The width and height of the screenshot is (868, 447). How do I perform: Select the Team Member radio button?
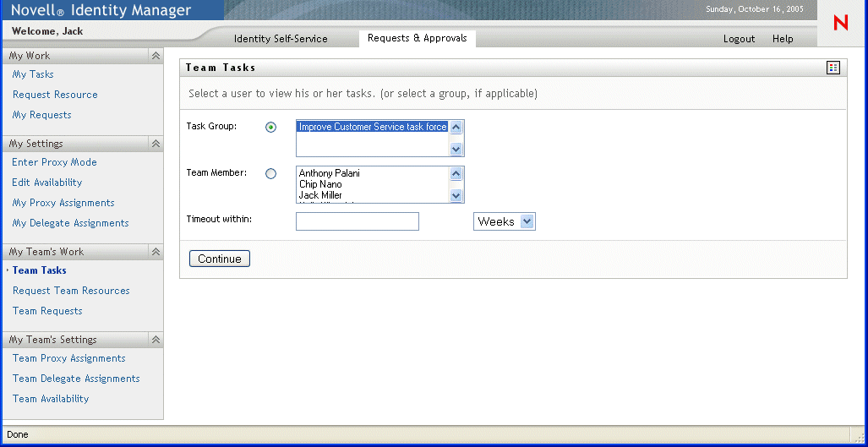point(270,174)
